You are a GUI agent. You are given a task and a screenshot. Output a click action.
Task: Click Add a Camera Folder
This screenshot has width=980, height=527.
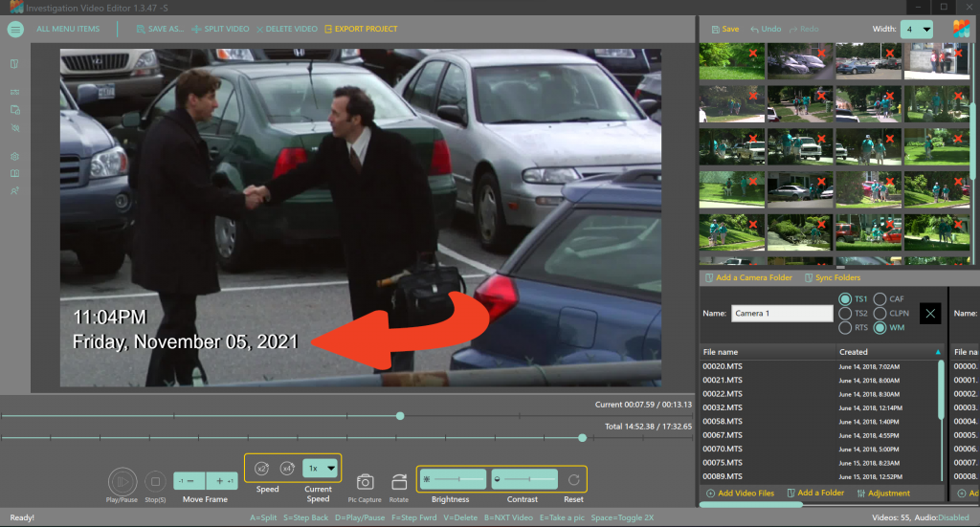pos(747,277)
